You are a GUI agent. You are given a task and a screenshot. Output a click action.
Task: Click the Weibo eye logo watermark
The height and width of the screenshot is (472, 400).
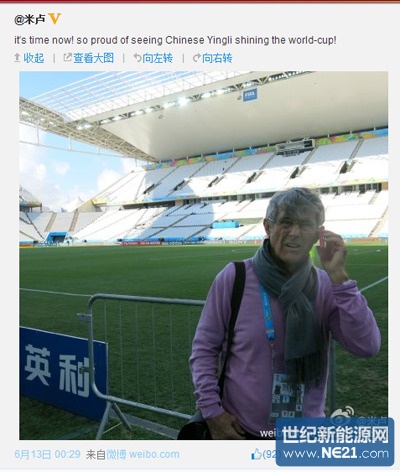pyautogui.click(x=343, y=413)
